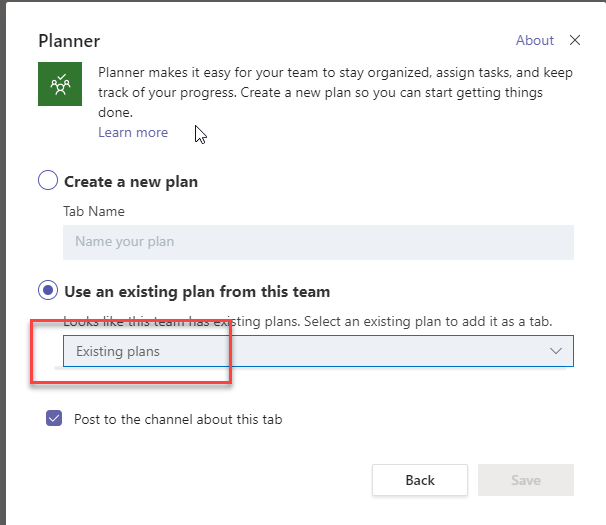Screen dimensions: 606x525
Task: Uncheck Post to the channel checkbox
Action: point(54,419)
